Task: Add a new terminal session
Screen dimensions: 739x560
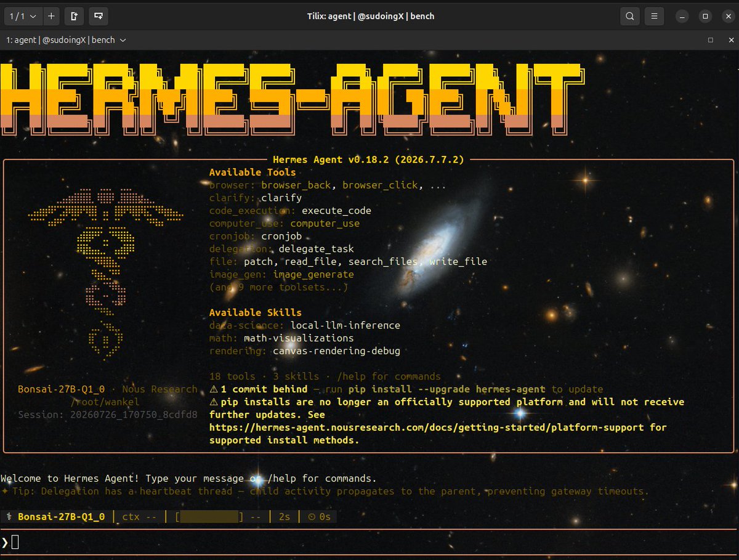Action: click(x=51, y=16)
